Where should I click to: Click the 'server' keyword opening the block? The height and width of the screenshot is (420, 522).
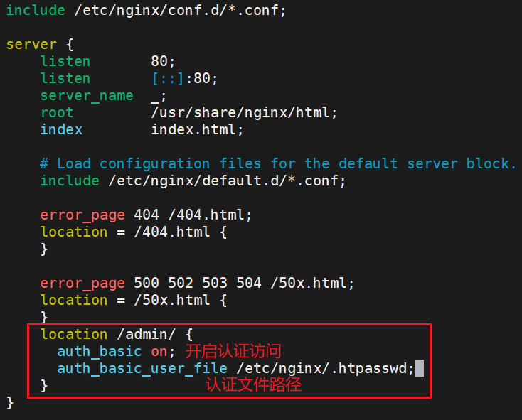click(x=31, y=45)
